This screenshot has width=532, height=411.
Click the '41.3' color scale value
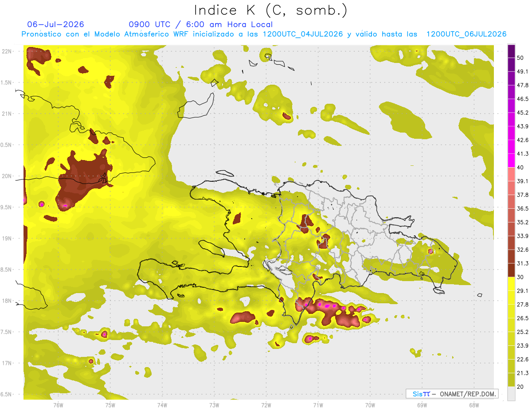coord(523,154)
